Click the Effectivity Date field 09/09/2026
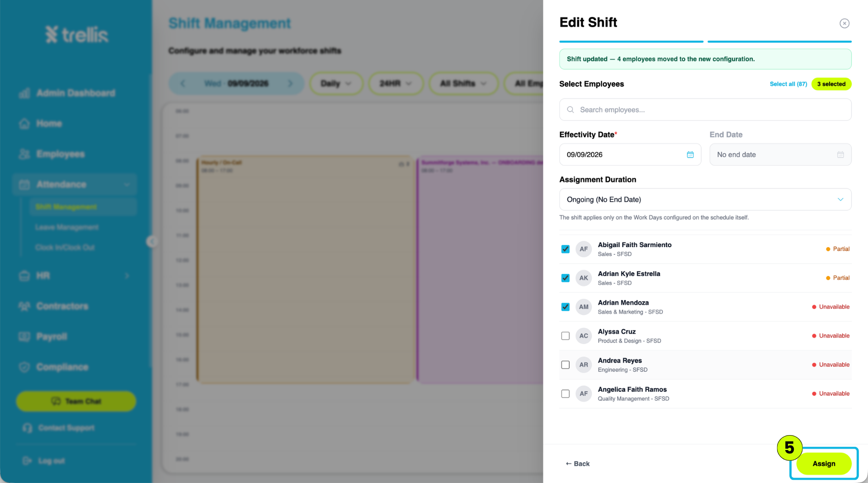The image size is (868, 483). point(630,155)
